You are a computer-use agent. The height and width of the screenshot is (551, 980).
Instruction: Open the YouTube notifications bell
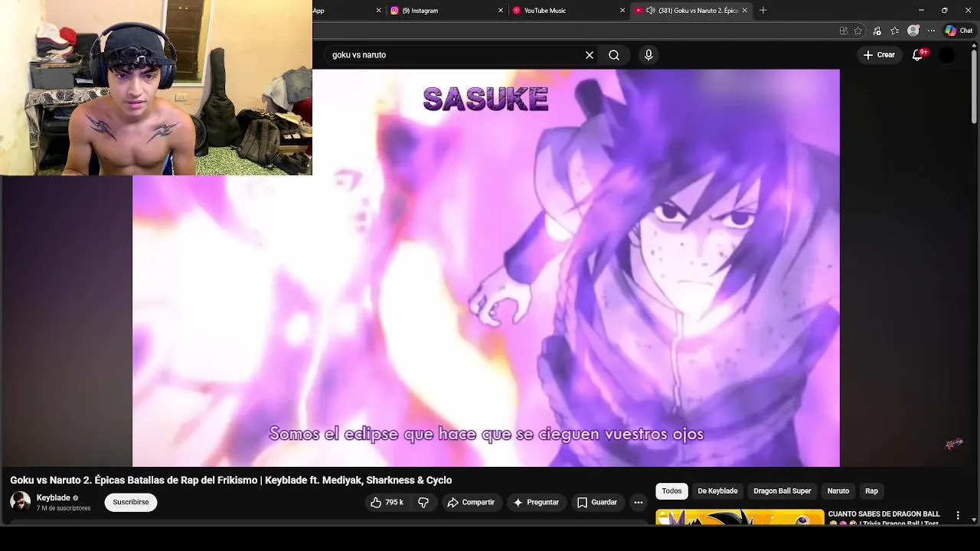click(918, 55)
